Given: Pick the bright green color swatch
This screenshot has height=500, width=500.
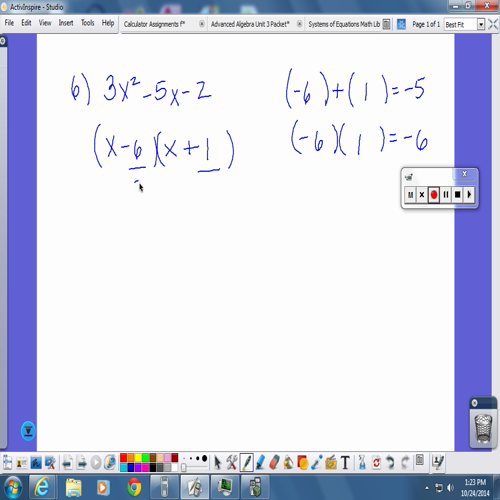Looking at the screenshot, I should [145, 458].
